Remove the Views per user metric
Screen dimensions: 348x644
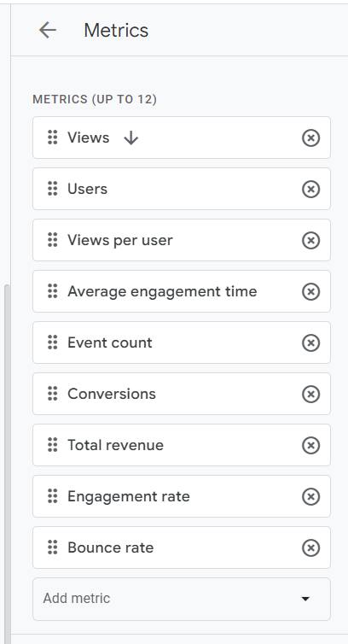point(310,240)
